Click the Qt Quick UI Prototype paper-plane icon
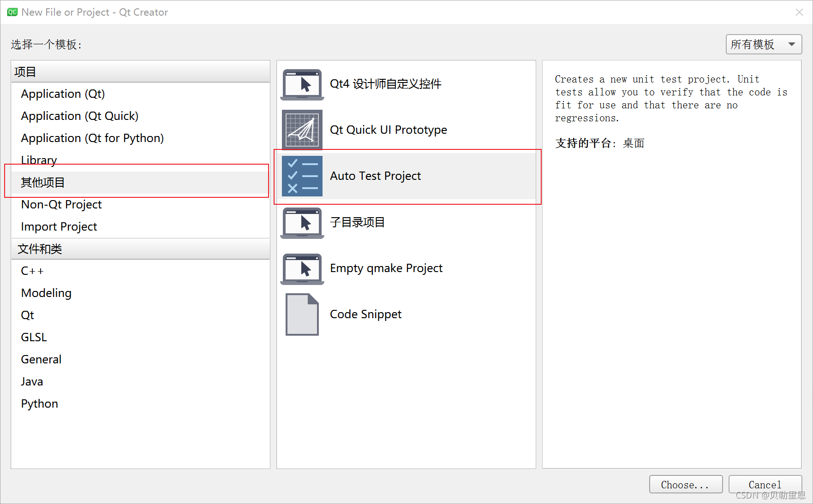 point(302,130)
